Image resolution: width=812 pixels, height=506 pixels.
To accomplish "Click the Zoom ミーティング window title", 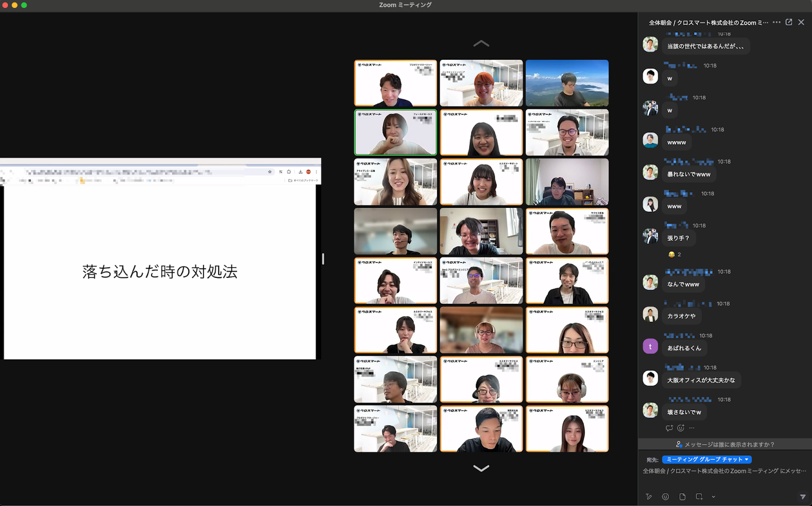I will (405, 5).
